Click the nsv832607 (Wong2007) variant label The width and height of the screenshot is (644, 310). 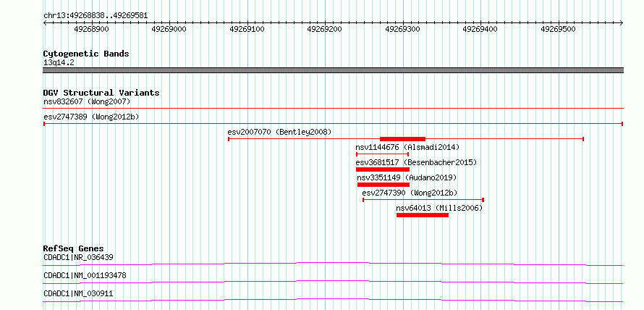[87, 101]
